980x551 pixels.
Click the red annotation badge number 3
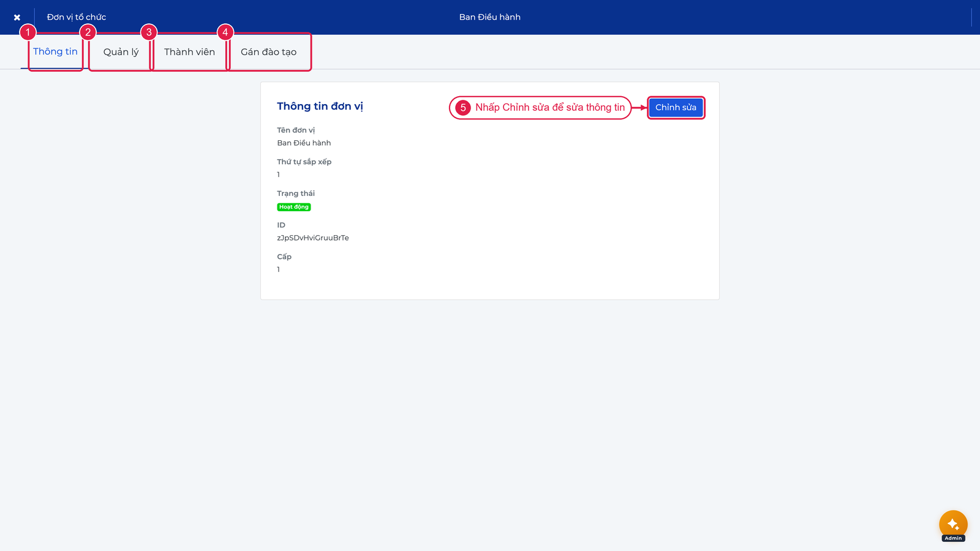click(x=149, y=32)
